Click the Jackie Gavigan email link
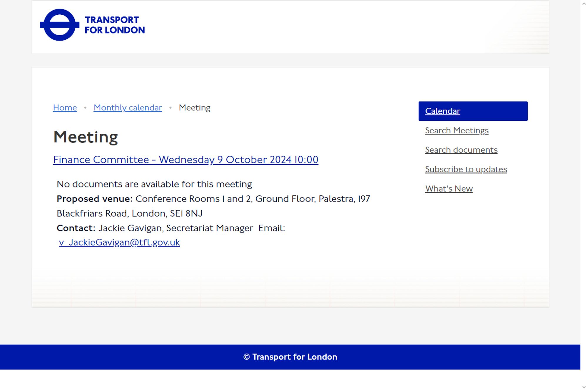This screenshot has height=391, width=588. point(118,242)
